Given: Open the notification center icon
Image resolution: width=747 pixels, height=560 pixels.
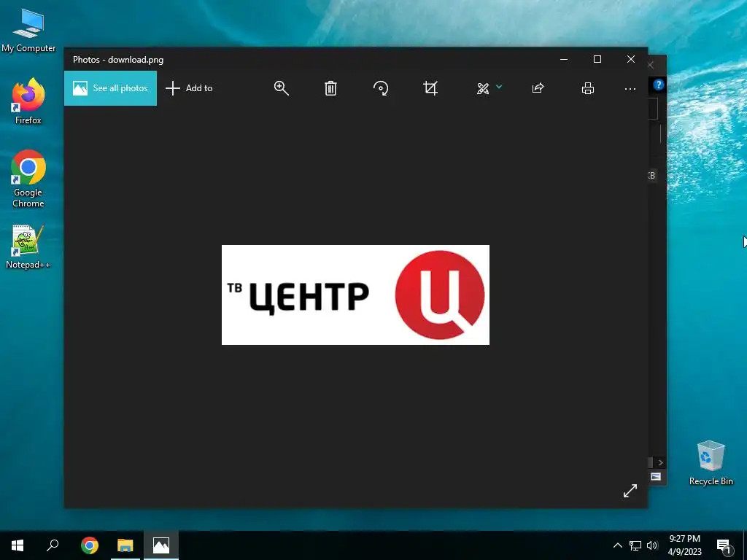Looking at the screenshot, I should click(x=724, y=546).
